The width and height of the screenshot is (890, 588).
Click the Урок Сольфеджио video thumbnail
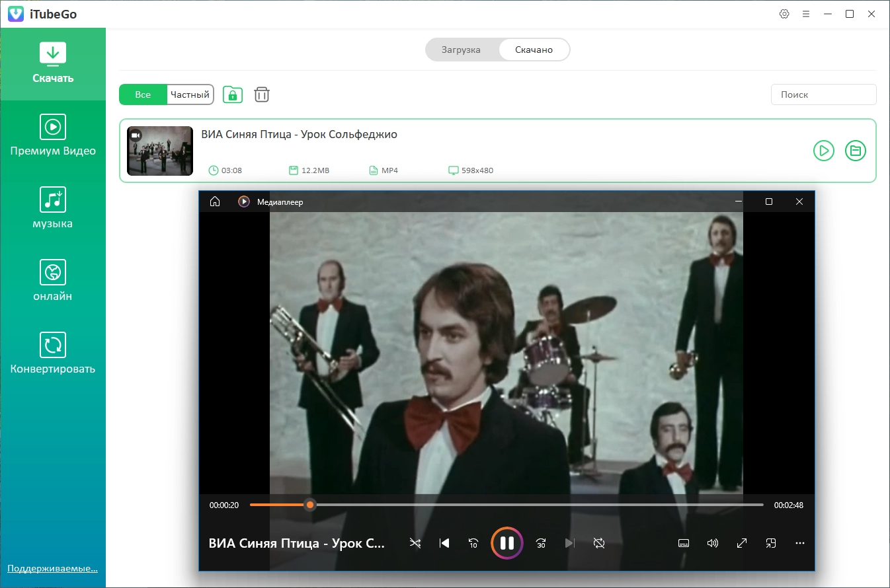[x=160, y=151]
